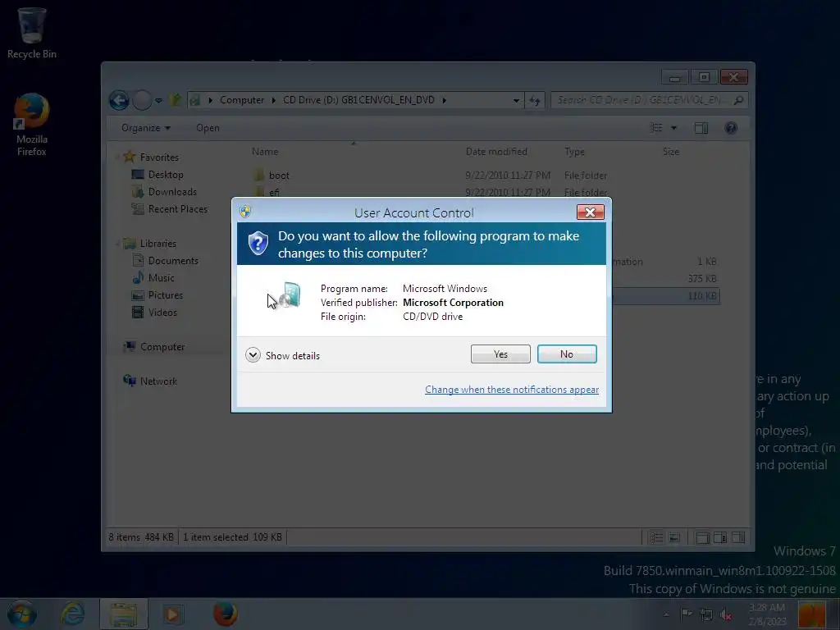This screenshot has width=840, height=630.
Task: Open the Recycle Bin desktop icon
Action: 32,33
